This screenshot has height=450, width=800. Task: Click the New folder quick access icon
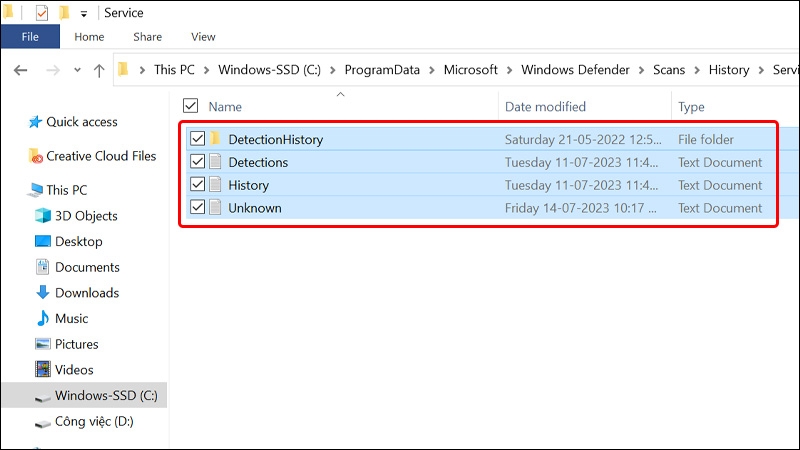click(64, 13)
